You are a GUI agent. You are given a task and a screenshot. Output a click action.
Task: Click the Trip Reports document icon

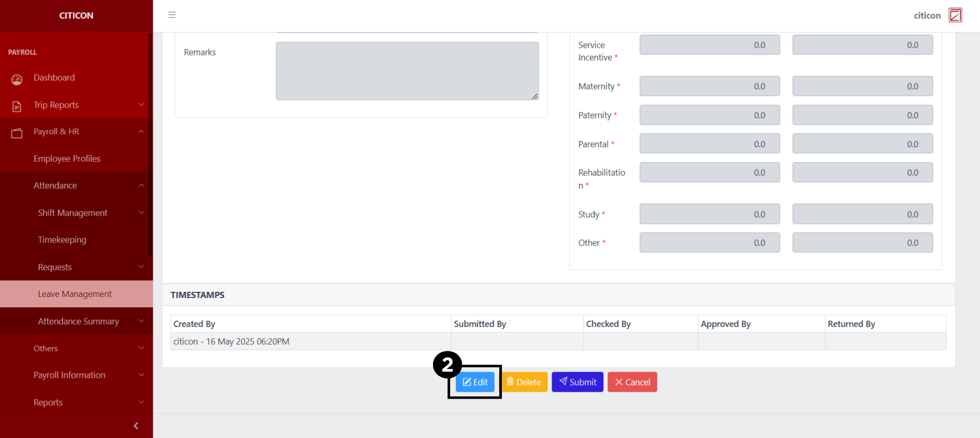[x=17, y=106]
